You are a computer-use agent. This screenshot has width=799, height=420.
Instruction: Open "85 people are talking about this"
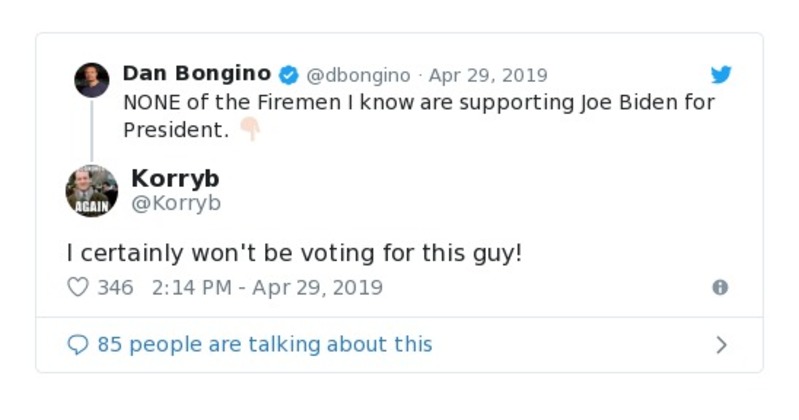(x=265, y=345)
